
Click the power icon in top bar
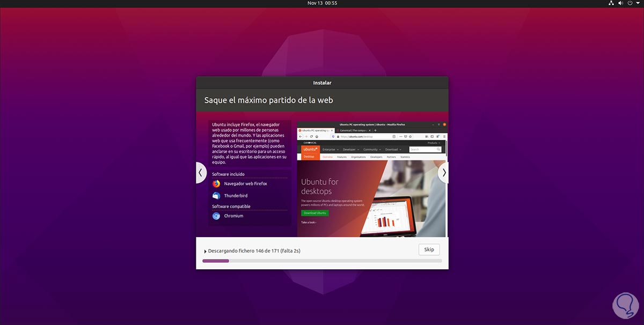(x=630, y=3)
